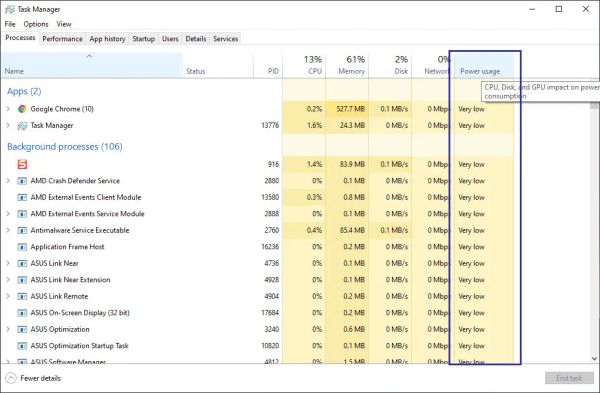Select ASUS On-Screen Display (32 bit) name
600x393 pixels.
pos(80,313)
